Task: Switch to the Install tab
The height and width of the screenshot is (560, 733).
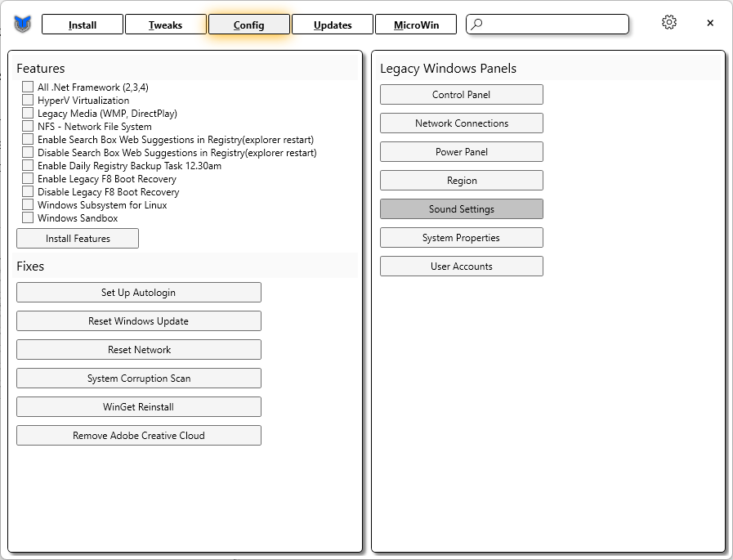Action: tap(83, 25)
